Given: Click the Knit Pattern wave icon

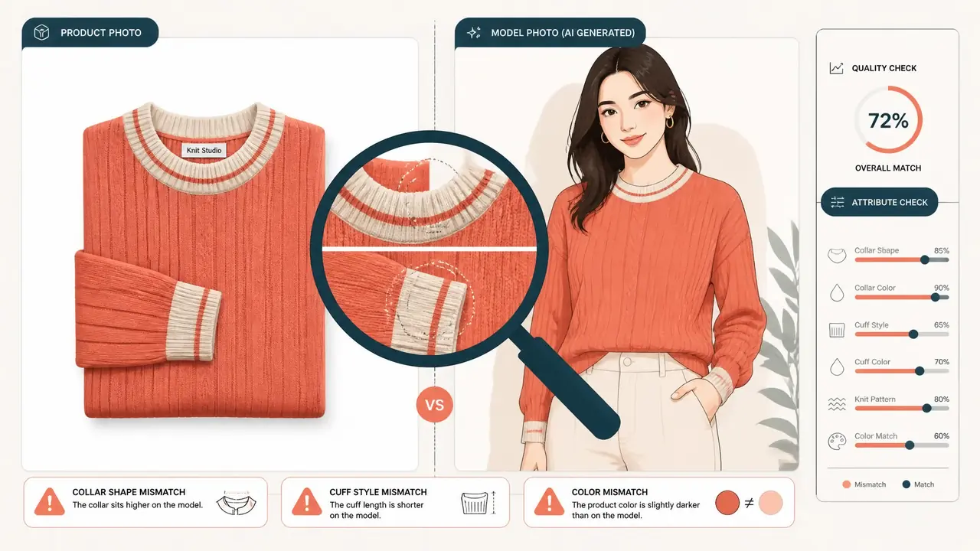Looking at the screenshot, I should pos(837,403).
